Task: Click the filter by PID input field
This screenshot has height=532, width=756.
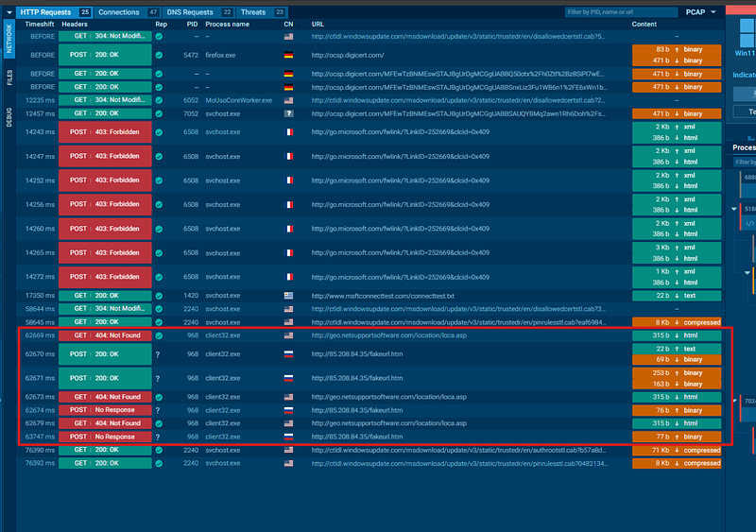Action: 621,12
